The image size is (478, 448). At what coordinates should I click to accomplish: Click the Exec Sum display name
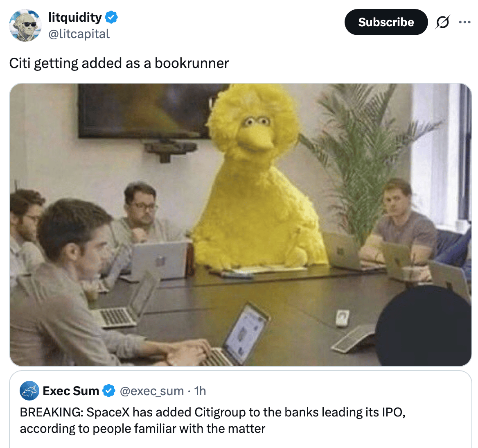coord(71,391)
